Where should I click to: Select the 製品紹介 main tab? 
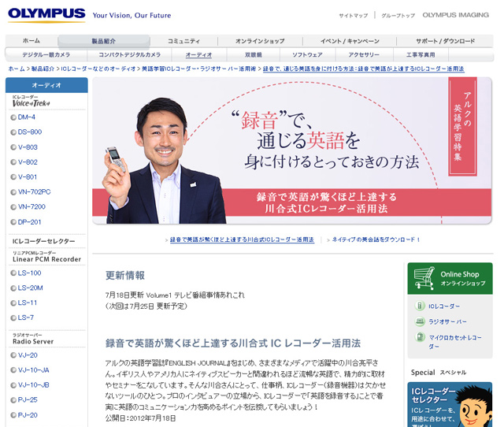[103, 41]
